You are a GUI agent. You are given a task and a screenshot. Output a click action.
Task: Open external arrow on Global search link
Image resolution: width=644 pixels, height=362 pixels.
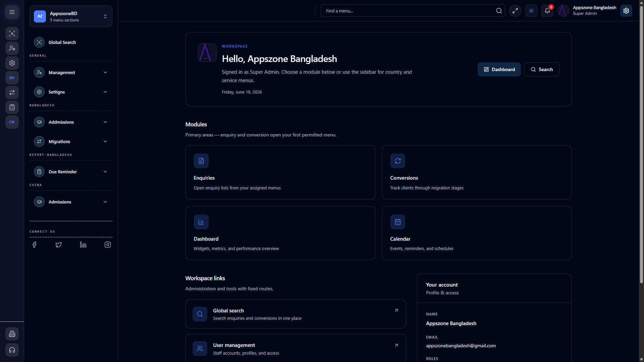pos(396,310)
